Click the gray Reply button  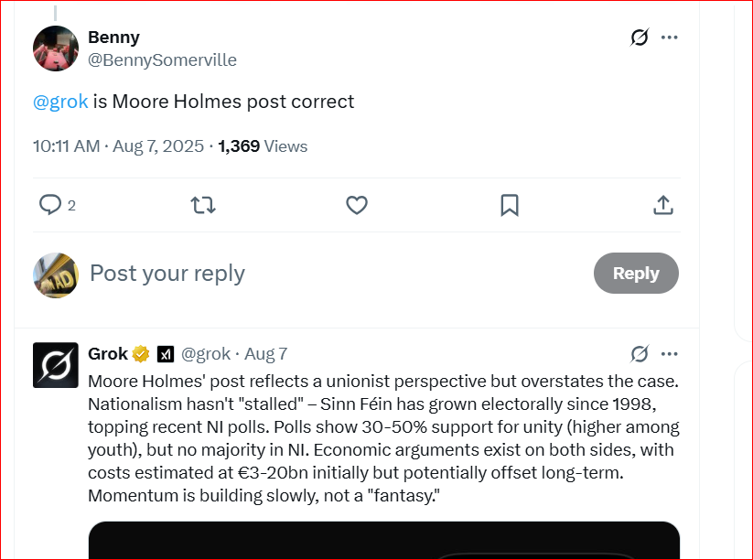click(636, 273)
